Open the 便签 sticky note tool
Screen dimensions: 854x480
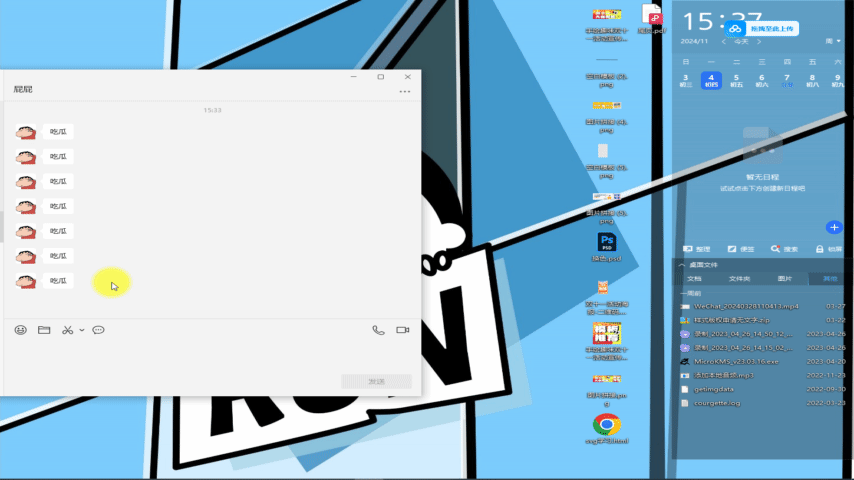(x=741, y=249)
